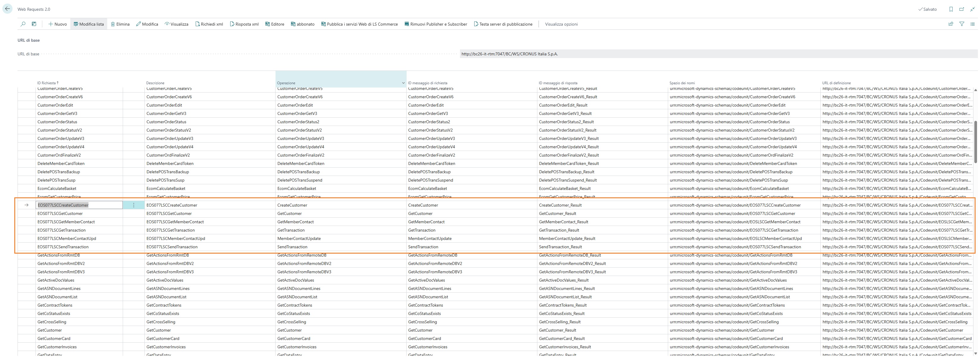Image resolution: width=980 pixels, height=359 pixels.
Task: Click ID cell GetASNDocumentList
Action: pos(79,296)
